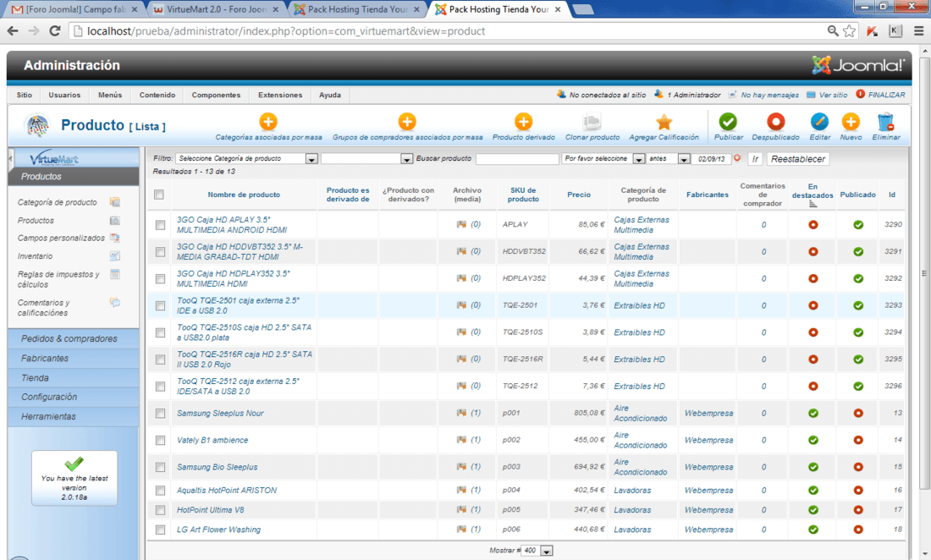
Task: Click the Ir filter button
Action: coord(755,159)
